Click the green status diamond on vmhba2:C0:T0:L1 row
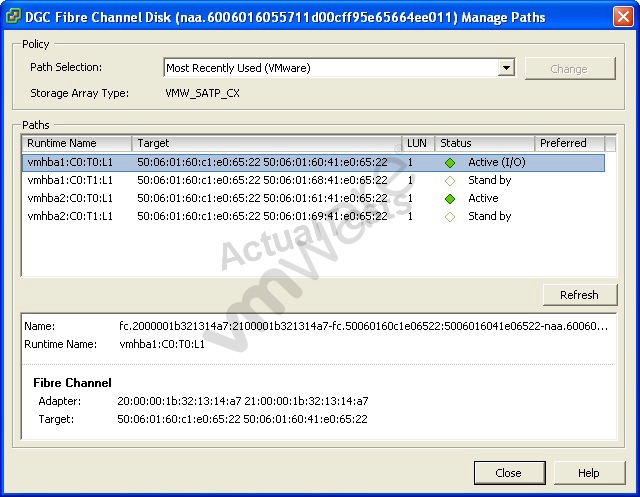Screen dimensions: 640x497 coord(450,199)
